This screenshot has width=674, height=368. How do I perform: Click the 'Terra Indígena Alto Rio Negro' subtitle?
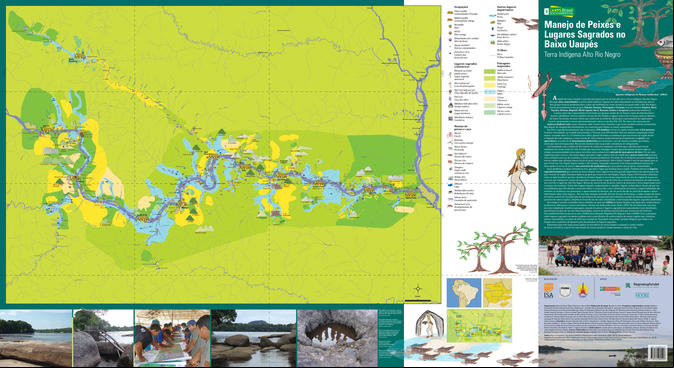coord(582,55)
